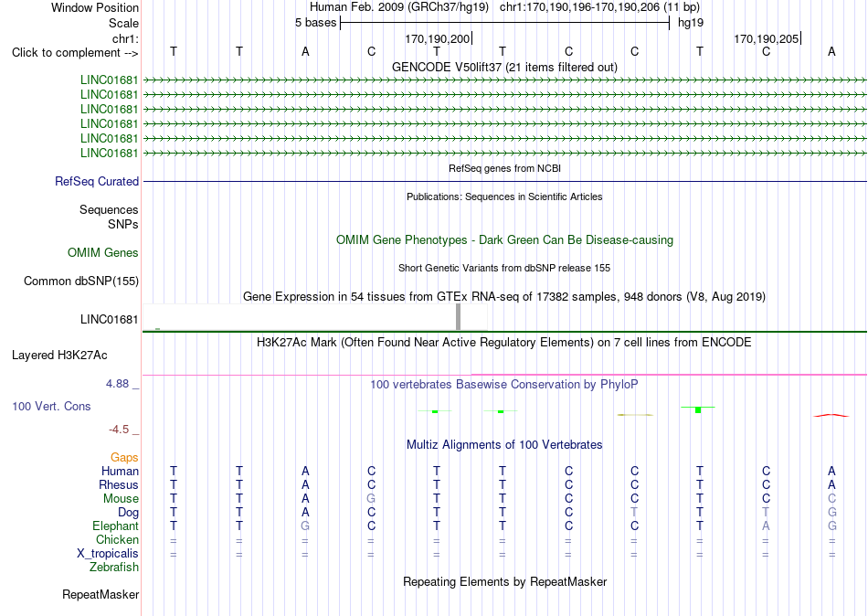Click the tallest green PhyloP conservation bar

tap(698, 409)
